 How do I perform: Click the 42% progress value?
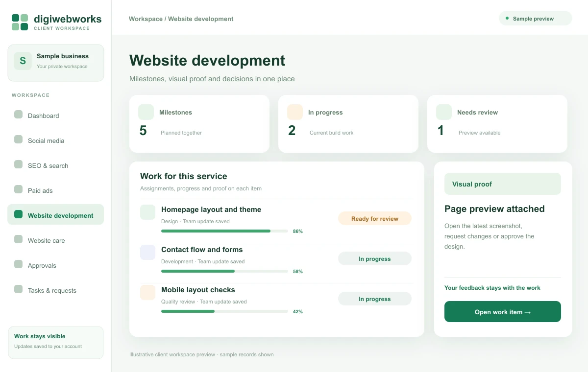click(298, 312)
